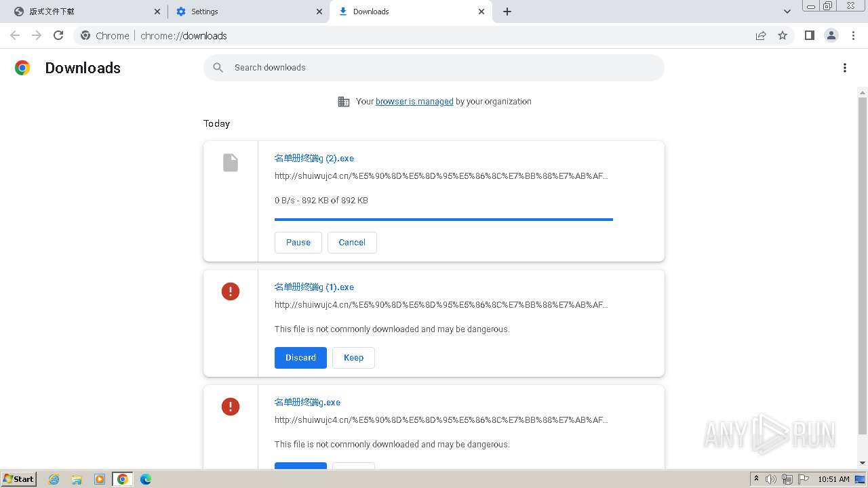Click source URL of 名单册终端g (2).exe

[x=441, y=176]
